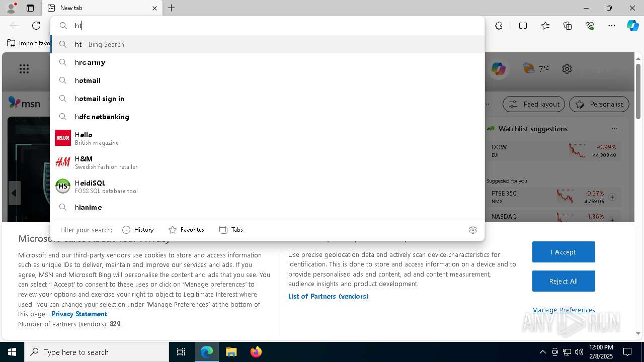Select HeidiSQL database tool suggestion
Viewport: 644px width, 362px height.
tap(267, 186)
